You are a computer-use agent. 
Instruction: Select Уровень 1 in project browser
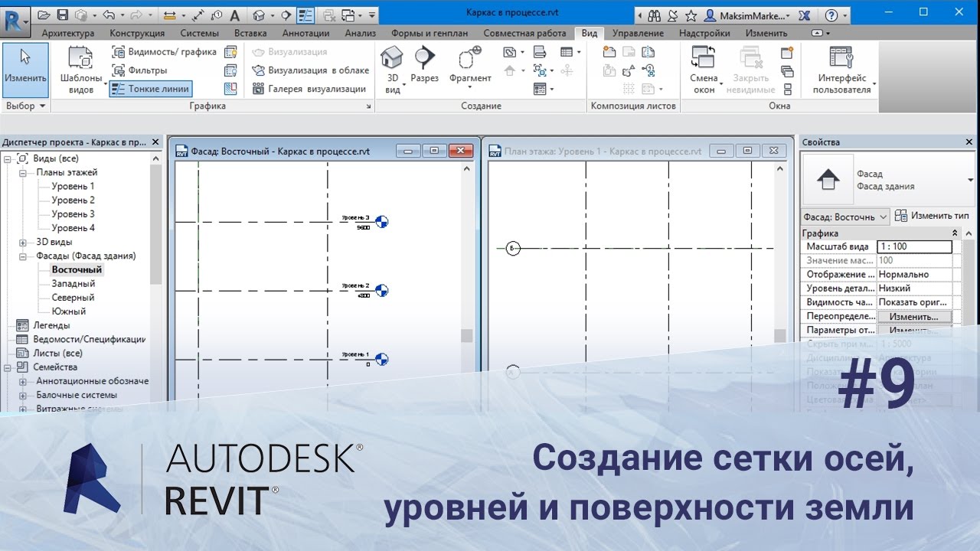pos(73,186)
